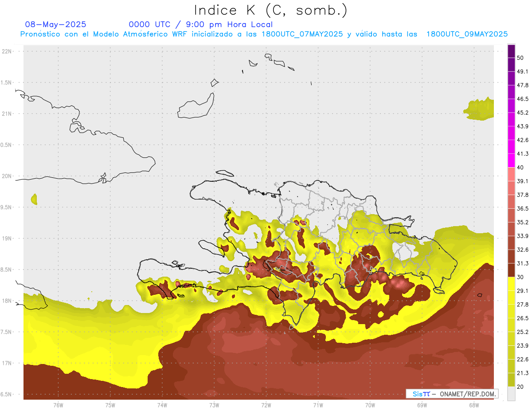Click the colorbar value "46.5"
Image resolution: width=532 pixels, height=411 pixels.
click(523, 99)
